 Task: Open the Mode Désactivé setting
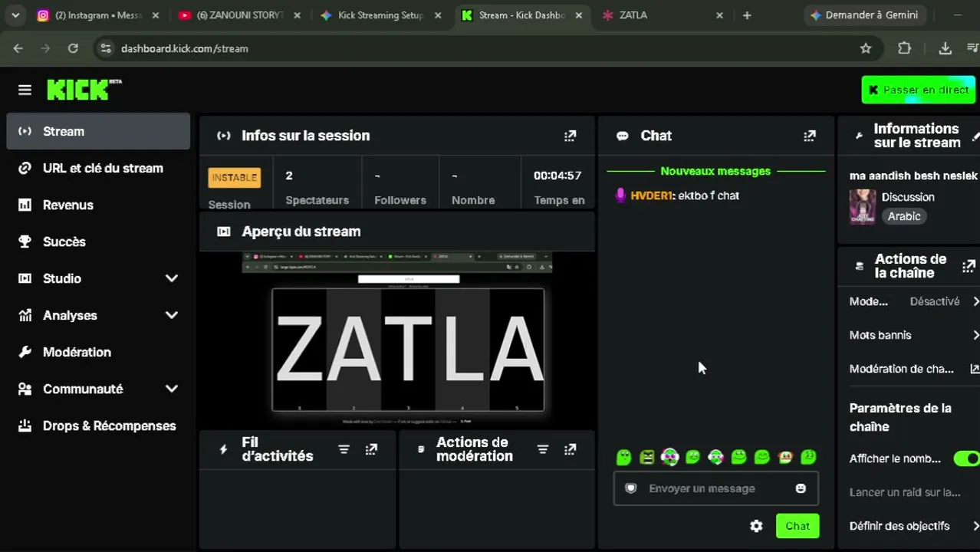pos(913,301)
